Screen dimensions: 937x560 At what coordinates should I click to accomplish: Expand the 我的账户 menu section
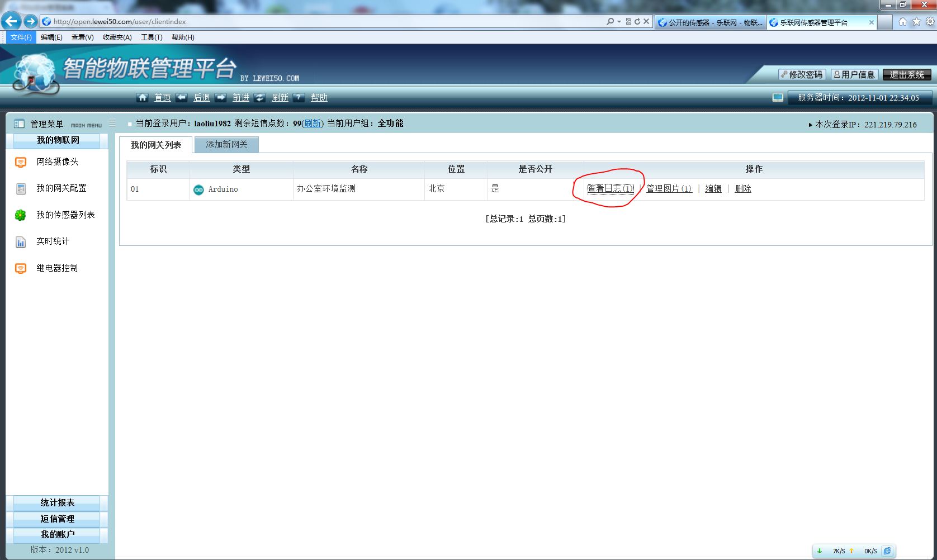point(57,534)
